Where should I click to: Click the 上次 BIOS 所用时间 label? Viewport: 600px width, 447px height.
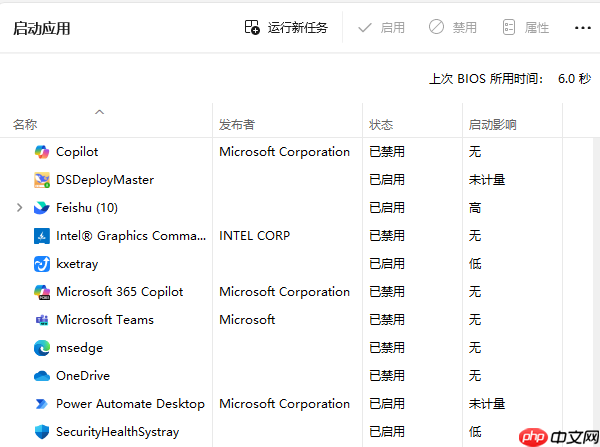(x=486, y=79)
